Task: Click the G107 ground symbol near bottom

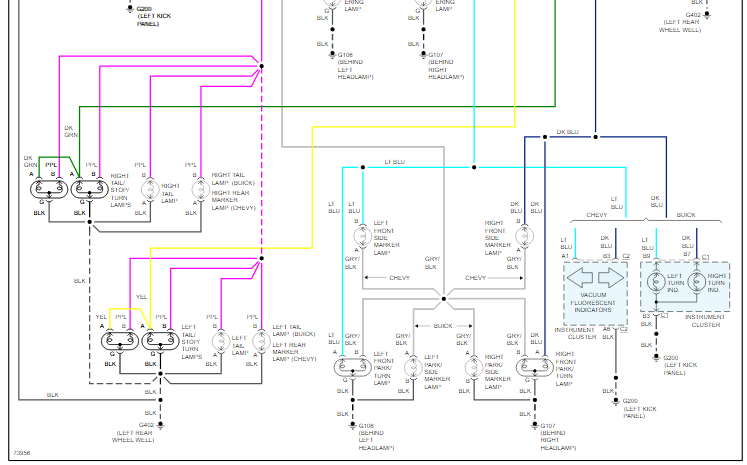Action: [535, 425]
